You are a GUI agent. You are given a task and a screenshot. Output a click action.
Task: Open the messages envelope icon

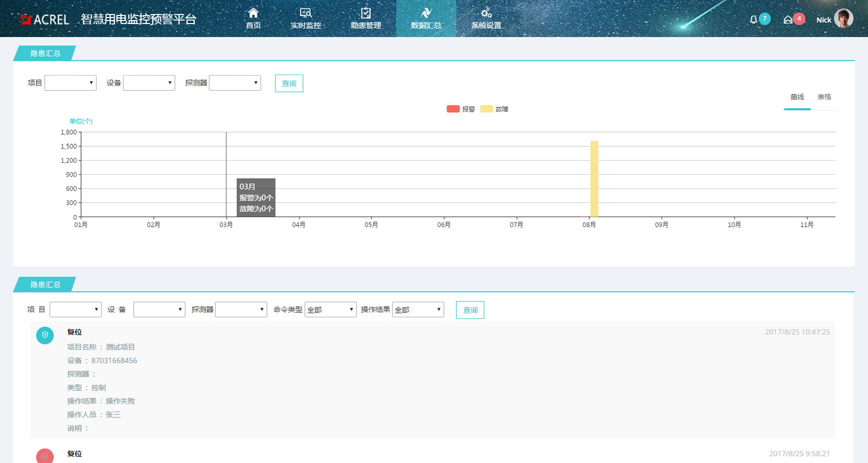pyautogui.click(x=788, y=20)
